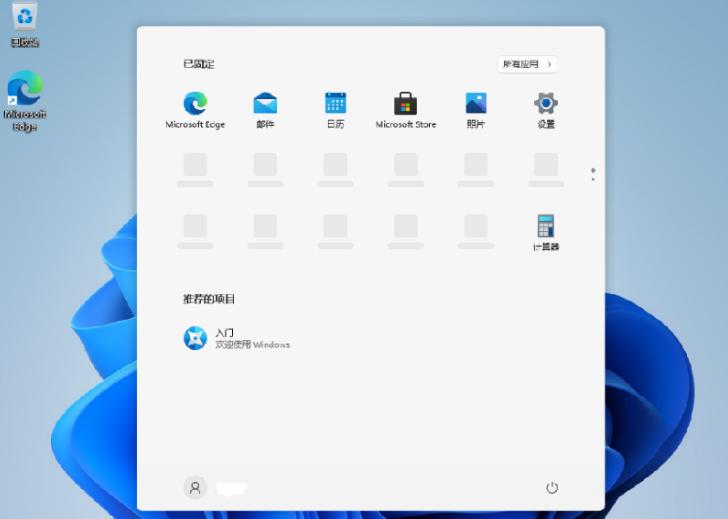Open All apps (所有应用) button
Image resolution: width=728 pixels, height=519 pixels.
[x=527, y=64]
